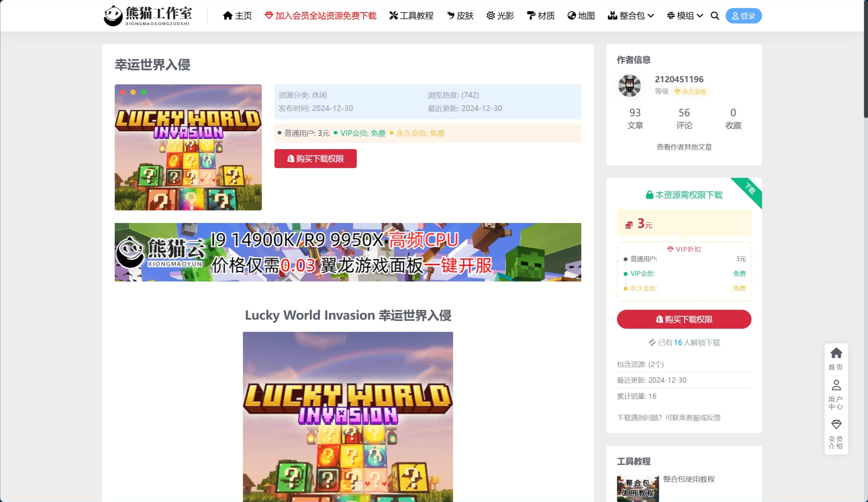Click the 工具教程 sidebar heading
The height and width of the screenshot is (502, 868).
tap(633, 461)
